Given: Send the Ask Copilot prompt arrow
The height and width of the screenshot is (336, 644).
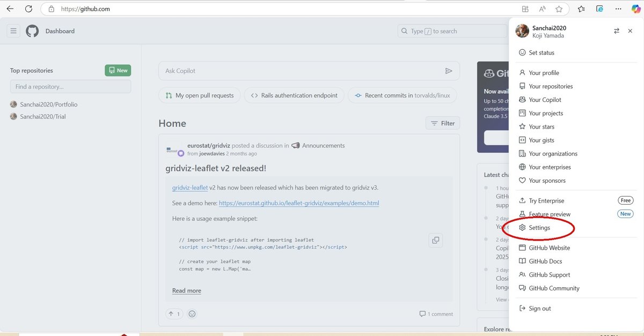Looking at the screenshot, I should click(449, 71).
